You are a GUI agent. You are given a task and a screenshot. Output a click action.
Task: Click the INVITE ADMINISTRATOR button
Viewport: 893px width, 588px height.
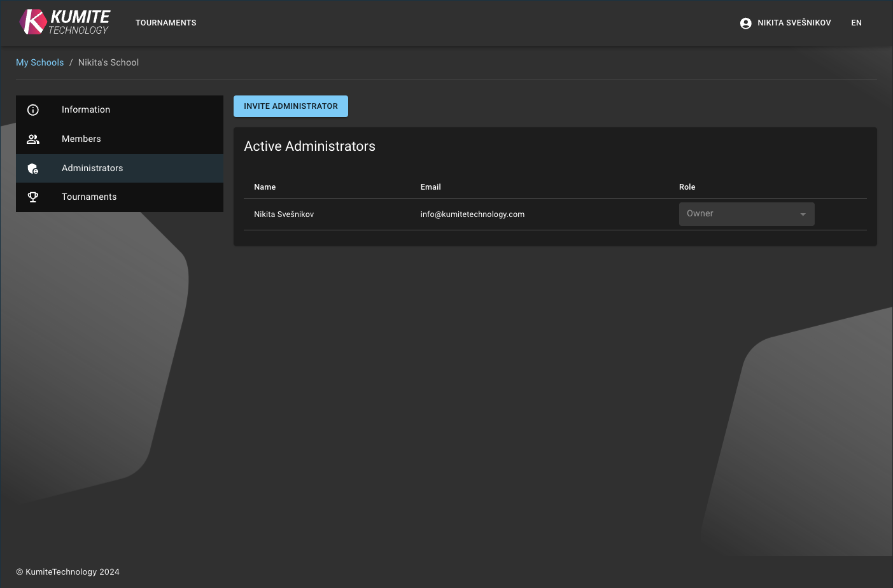tap(290, 106)
